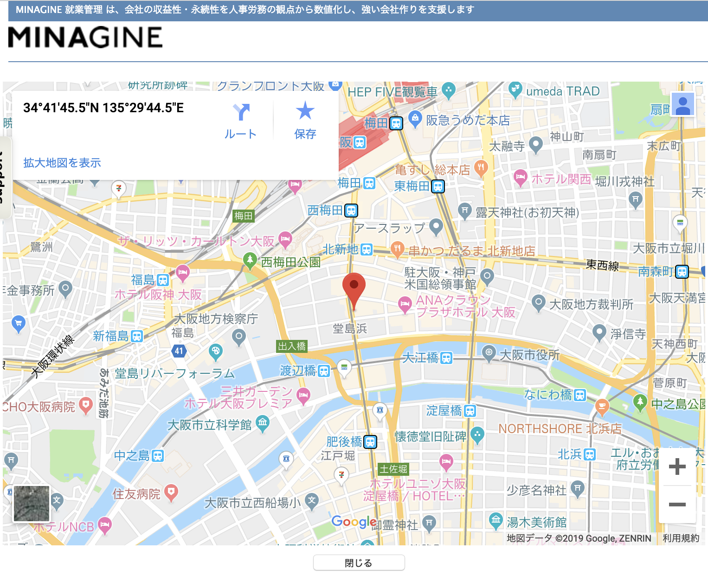The image size is (708, 588).
Task: Click the 太融寺 temple pin
Action: pyautogui.click(x=536, y=145)
